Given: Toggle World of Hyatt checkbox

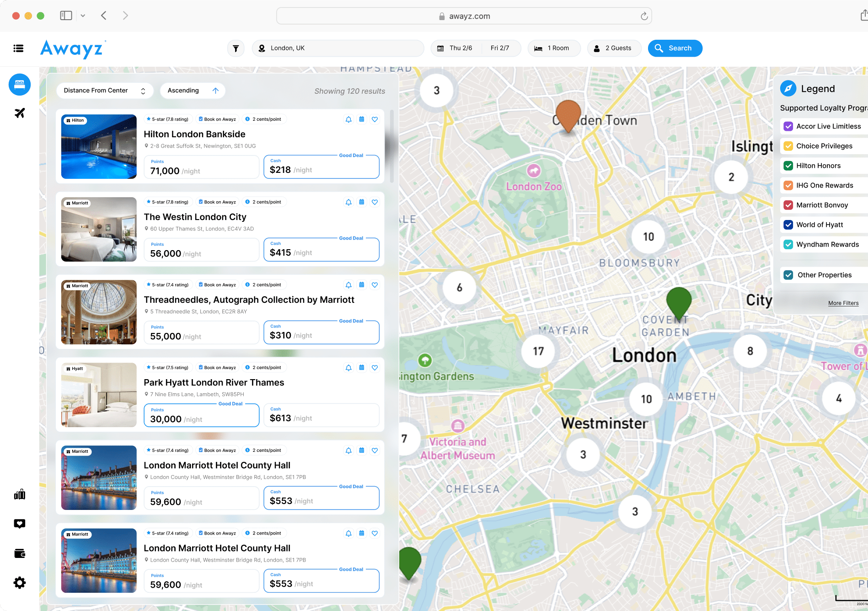Looking at the screenshot, I should coord(788,225).
